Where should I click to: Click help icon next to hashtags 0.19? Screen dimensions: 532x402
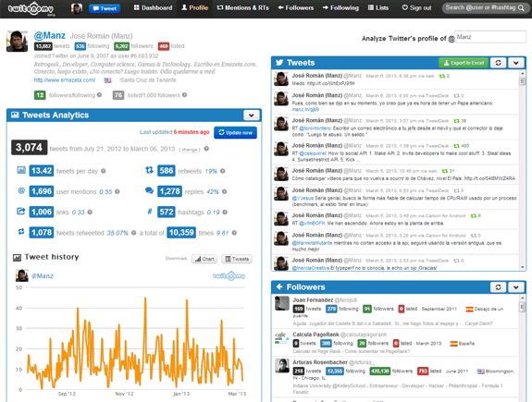coord(225,213)
